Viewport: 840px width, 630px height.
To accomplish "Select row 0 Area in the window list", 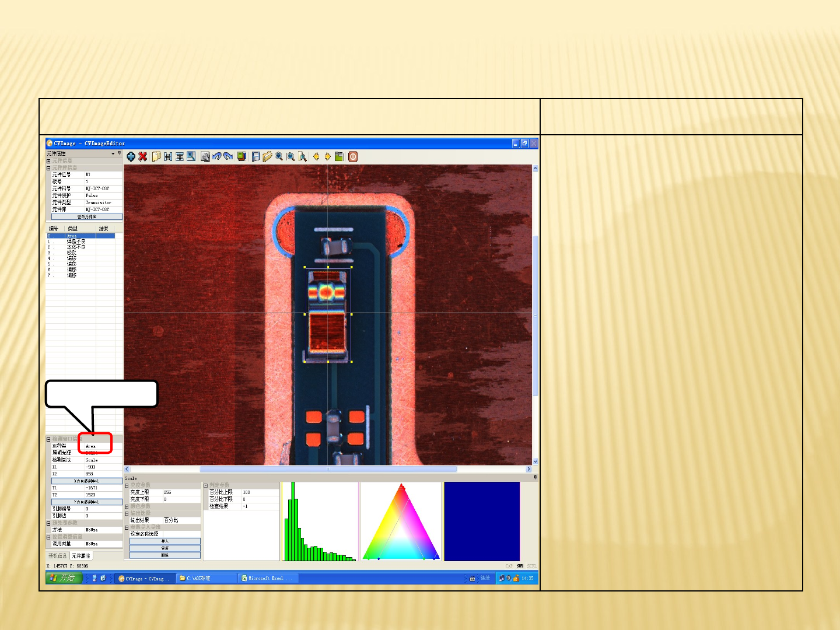I will tap(81, 236).
